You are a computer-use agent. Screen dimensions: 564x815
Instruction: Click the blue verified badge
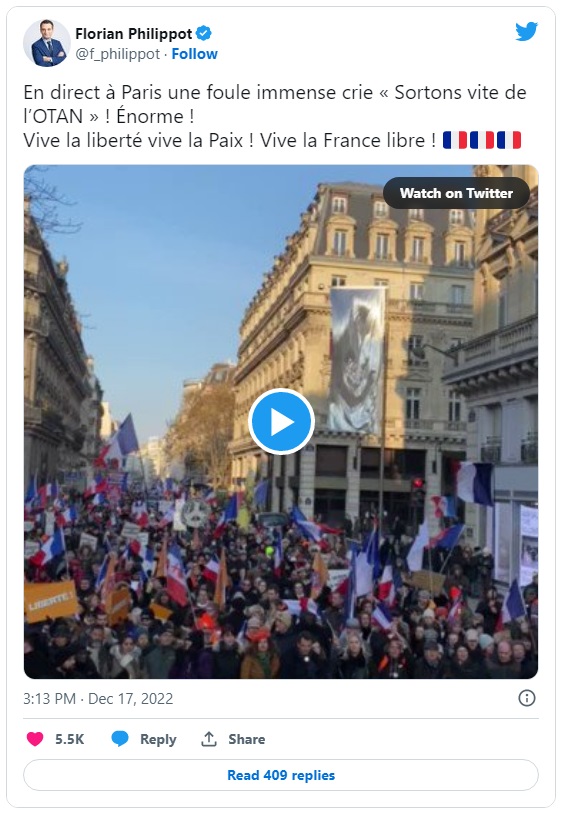[x=204, y=34]
